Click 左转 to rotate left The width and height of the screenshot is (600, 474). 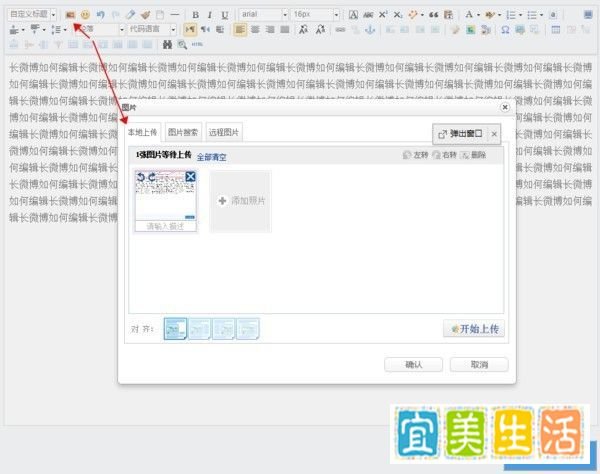(416, 155)
